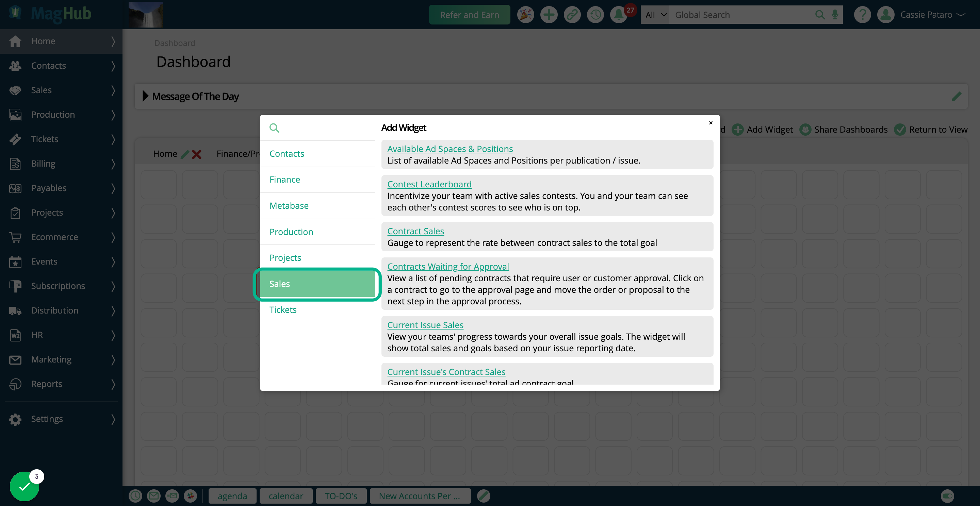Open the All search filter dropdown
The height and width of the screenshot is (506, 980).
[x=655, y=15]
